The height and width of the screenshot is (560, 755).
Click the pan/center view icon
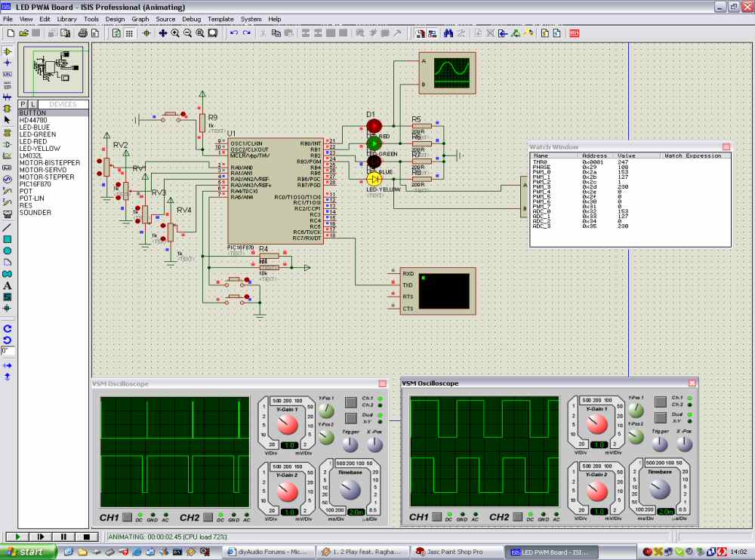click(163, 33)
